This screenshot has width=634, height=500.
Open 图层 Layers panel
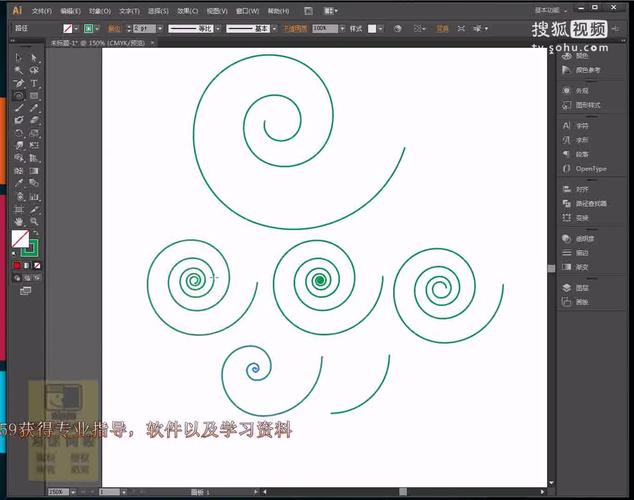(x=576, y=287)
